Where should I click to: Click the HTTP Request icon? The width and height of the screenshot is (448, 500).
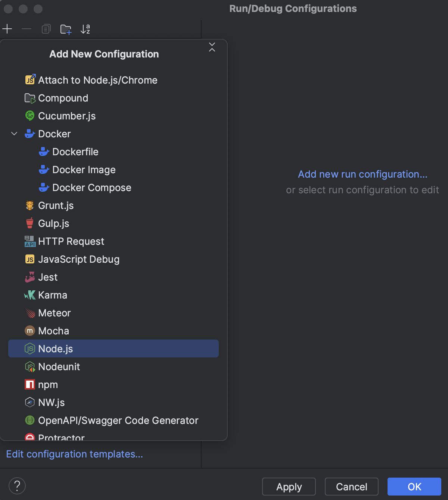pyautogui.click(x=29, y=241)
